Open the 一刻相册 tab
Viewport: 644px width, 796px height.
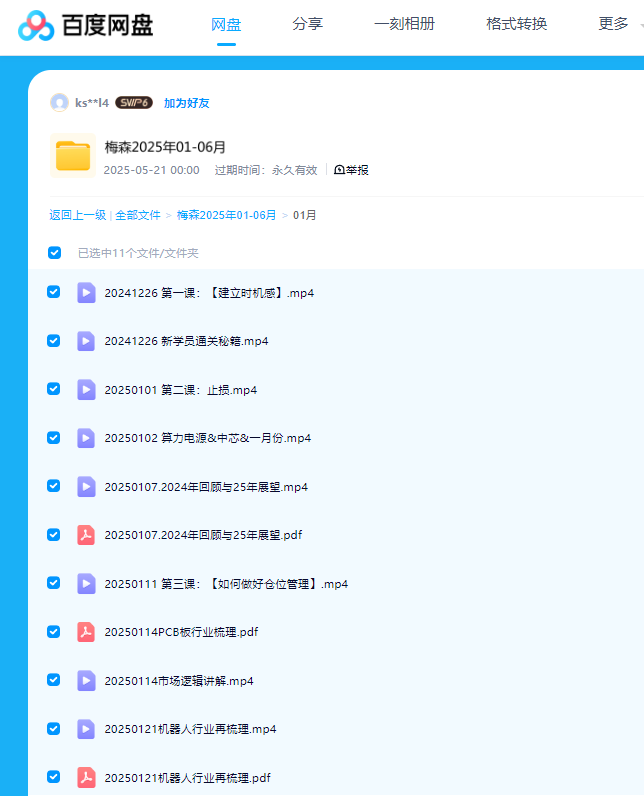point(404,24)
